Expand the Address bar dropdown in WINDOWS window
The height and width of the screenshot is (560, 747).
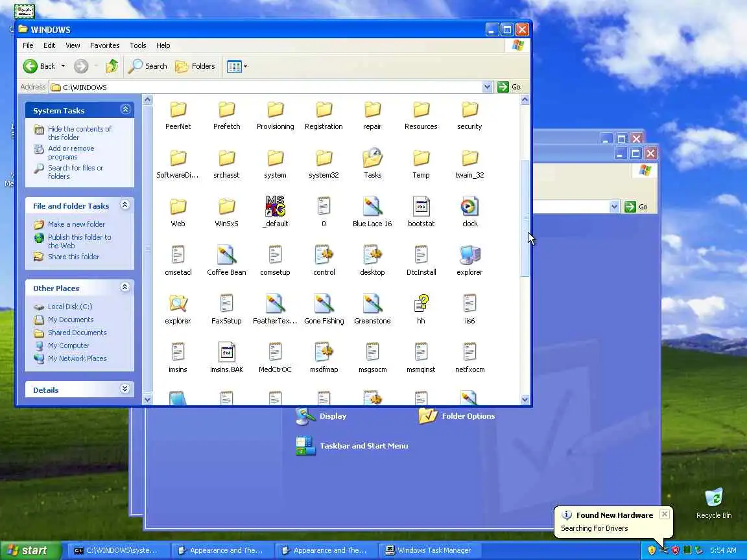(487, 87)
